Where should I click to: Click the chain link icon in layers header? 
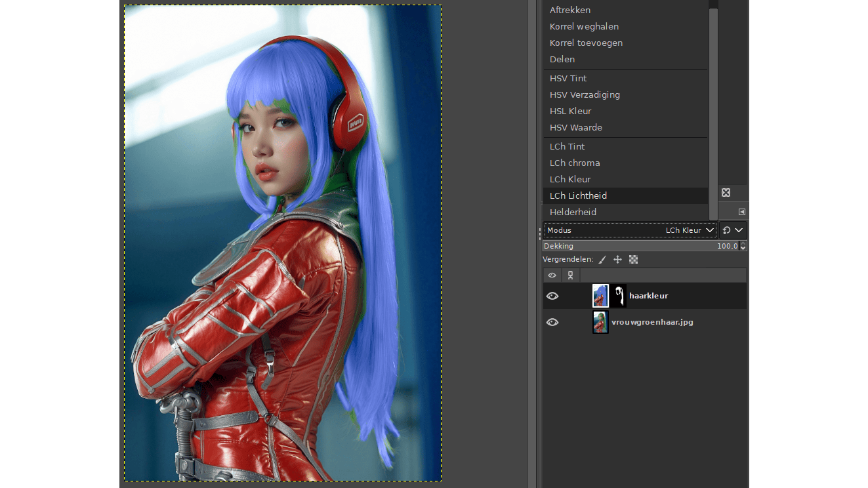tap(570, 275)
